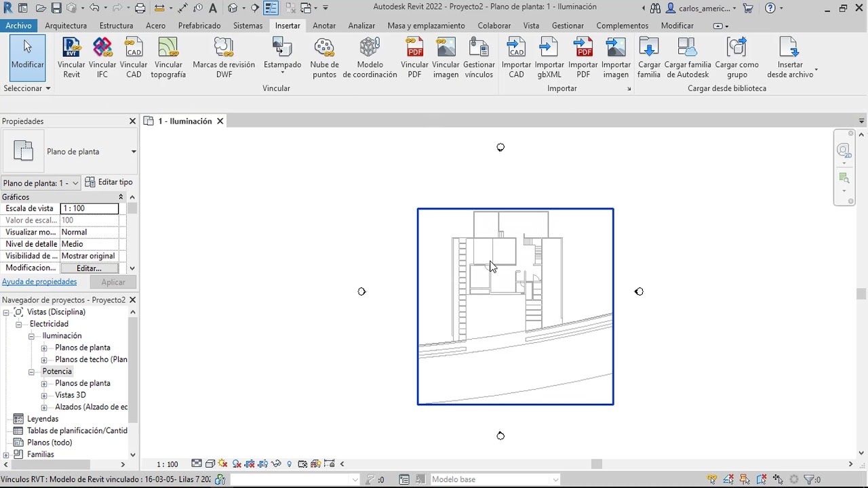The width and height of the screenshot is (868, 488).
Task: Click the Vincular Revit icon
Action: [71, 48]
